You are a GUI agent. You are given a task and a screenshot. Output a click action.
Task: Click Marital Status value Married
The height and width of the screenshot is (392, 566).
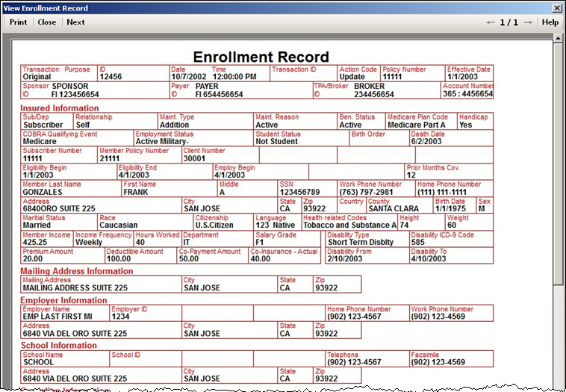point(37,225)
